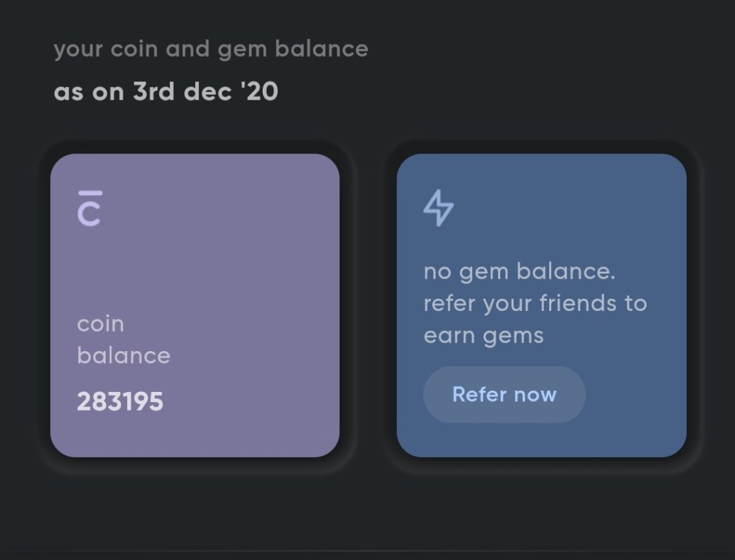The width and height of the screenshot is (735, 560).
Task: Click the 'your coin and gem balance' heading
Action: pos(210,50)
